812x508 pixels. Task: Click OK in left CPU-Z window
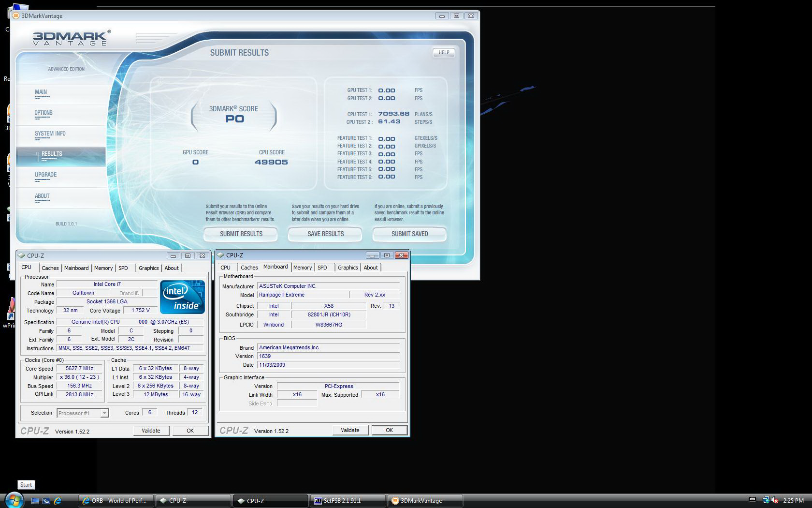190,431
